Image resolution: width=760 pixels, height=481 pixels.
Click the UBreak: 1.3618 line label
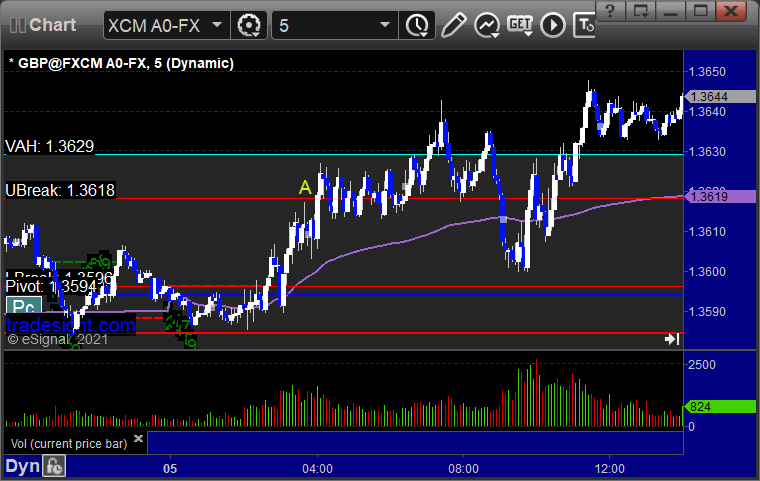[60, 190]
